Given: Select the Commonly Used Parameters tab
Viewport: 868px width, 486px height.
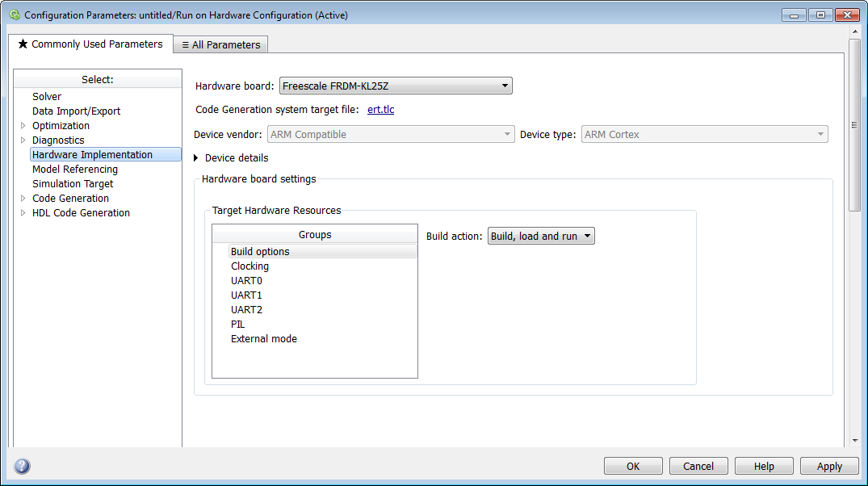Looking at the screenshot, I should [90, 44].
